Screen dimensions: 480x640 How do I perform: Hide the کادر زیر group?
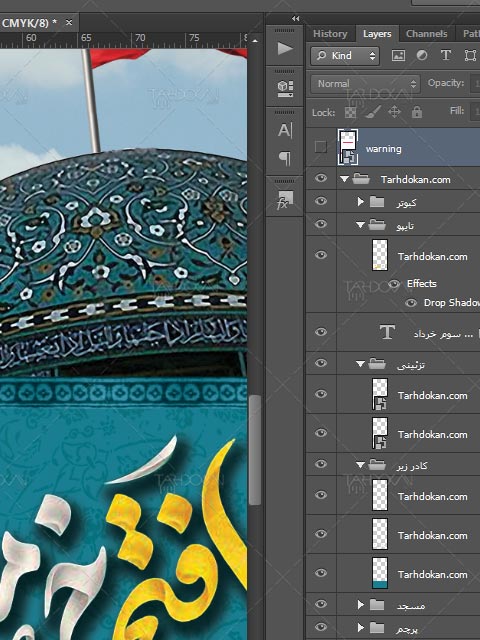coord(321,464)
